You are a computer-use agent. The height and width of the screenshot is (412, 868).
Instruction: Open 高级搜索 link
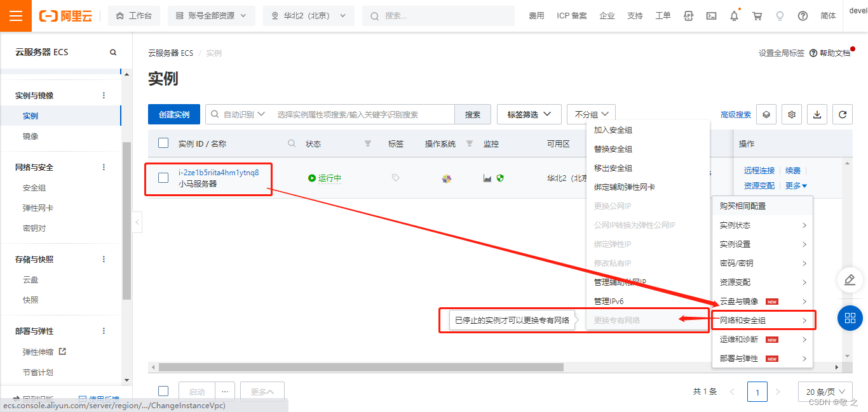(x=736, y=115)
